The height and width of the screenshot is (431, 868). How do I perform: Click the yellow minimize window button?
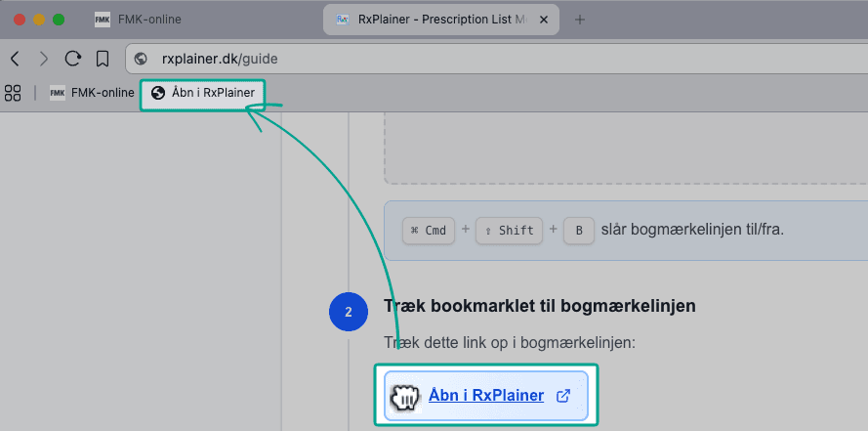click(x=39, y=20)
